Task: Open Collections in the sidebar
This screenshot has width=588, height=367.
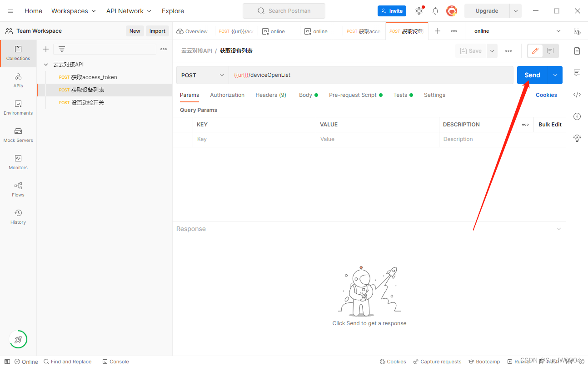Action: click(x=18, y=53)
